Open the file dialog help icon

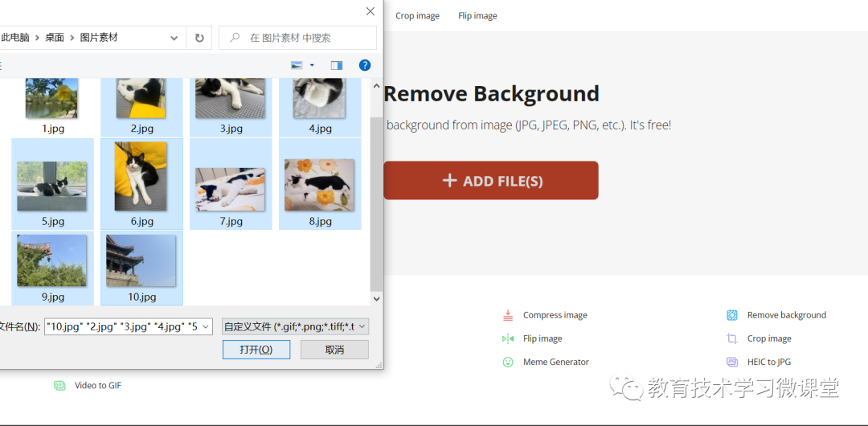pyautogui.click(x=365, y=65)
